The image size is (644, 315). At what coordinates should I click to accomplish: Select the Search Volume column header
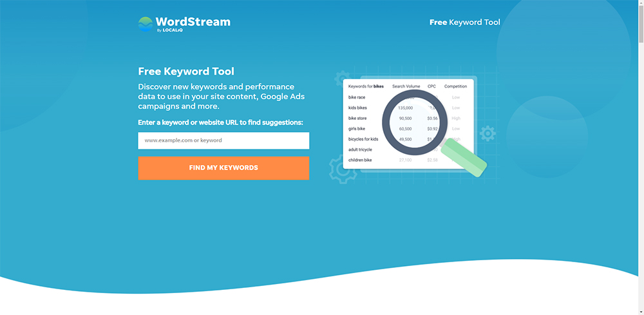pyautogui.click(x=406, y=86)
